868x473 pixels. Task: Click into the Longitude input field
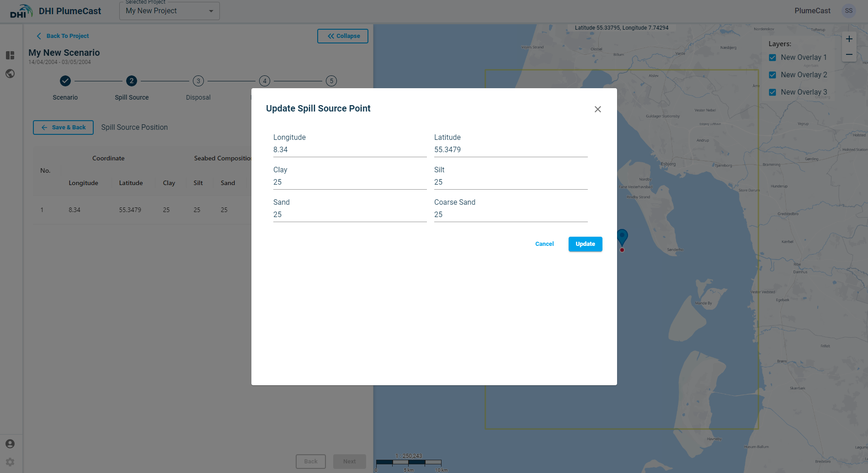click(350, 150)
